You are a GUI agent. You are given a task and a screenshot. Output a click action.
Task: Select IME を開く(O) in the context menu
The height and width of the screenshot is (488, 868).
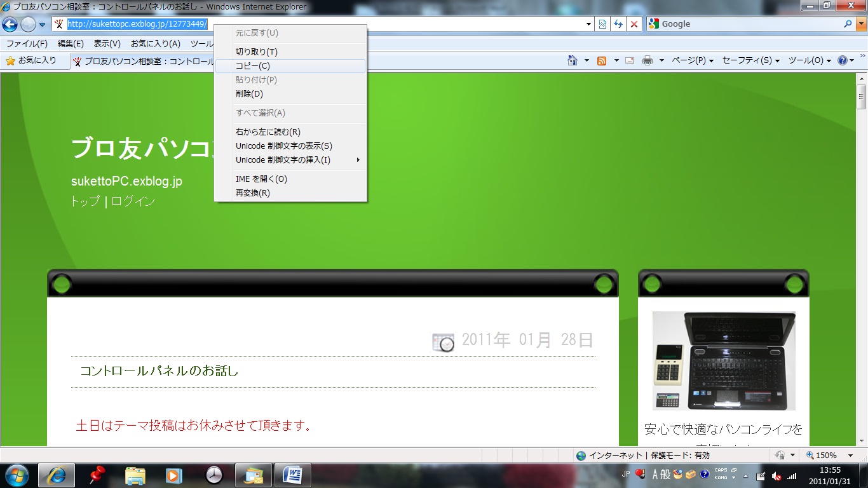[x=290, y=179]
